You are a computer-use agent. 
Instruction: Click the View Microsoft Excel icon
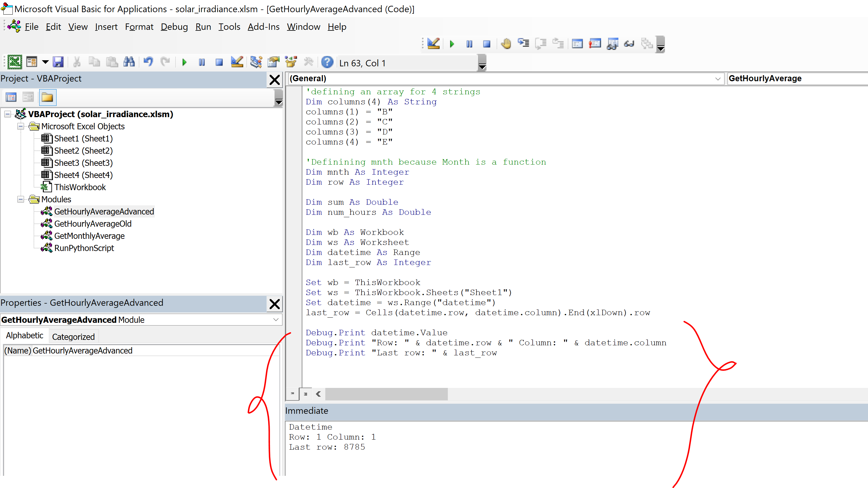click(15, 62)
